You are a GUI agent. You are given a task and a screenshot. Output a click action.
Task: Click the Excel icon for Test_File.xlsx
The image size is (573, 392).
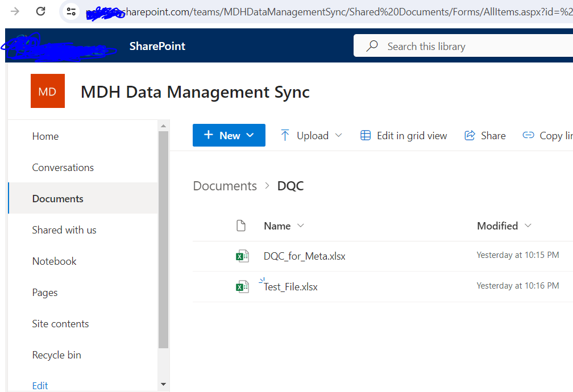pyautogui.click(x=242, y=287)
